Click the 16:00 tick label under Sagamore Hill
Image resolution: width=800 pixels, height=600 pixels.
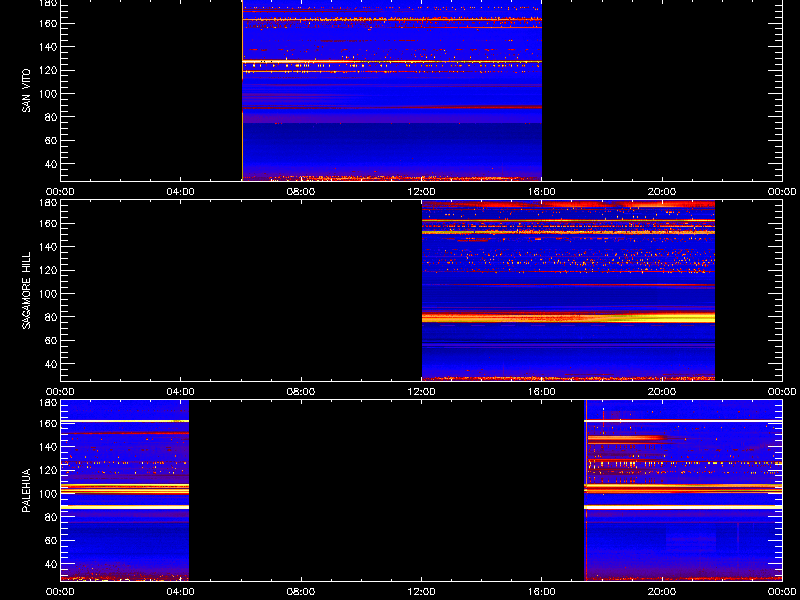point(542,392)
